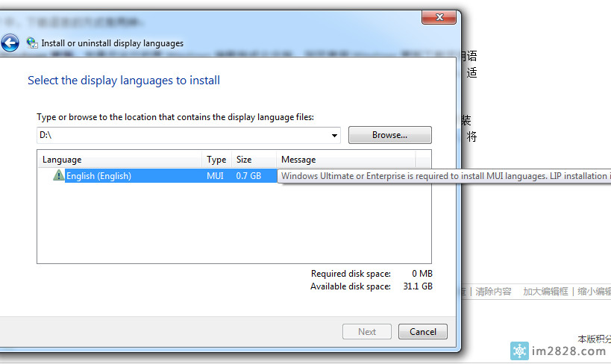Close the display languages window

pyautogui.click(x=439, y=17)
